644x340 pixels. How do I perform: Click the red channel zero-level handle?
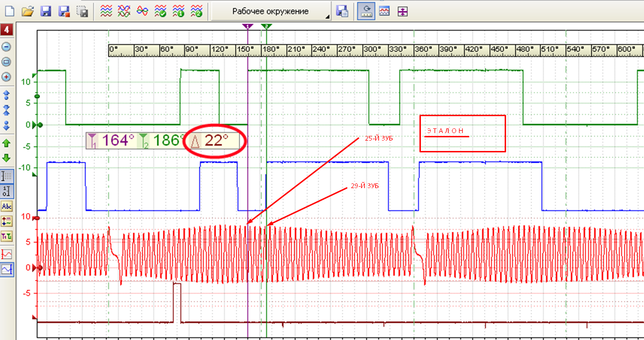(39, 268)
